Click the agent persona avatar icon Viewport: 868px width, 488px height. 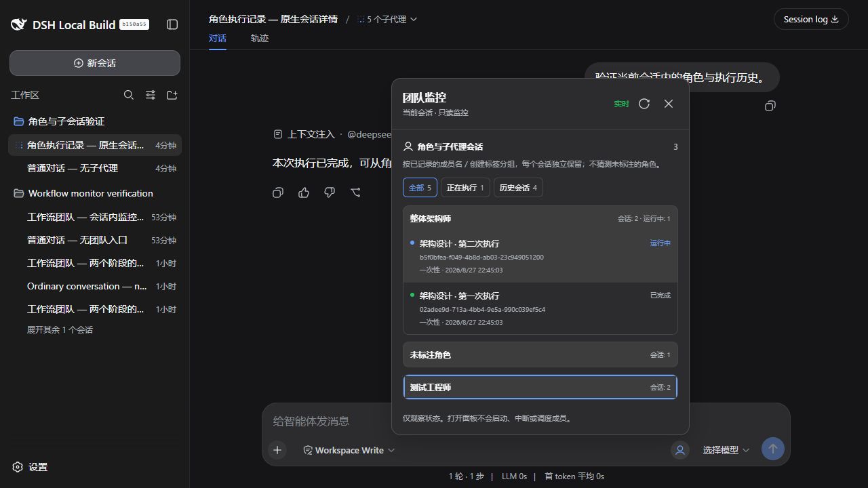[x=679, y=449]
